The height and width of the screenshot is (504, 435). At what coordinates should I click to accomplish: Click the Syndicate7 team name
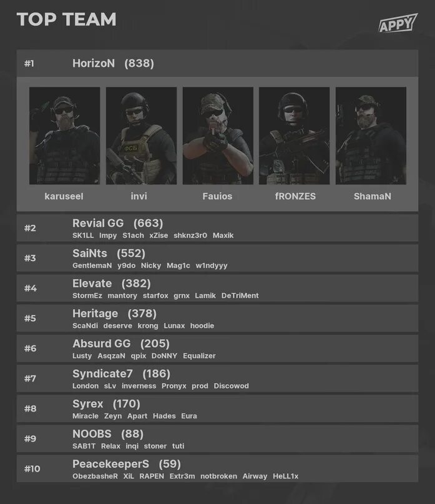102,374
